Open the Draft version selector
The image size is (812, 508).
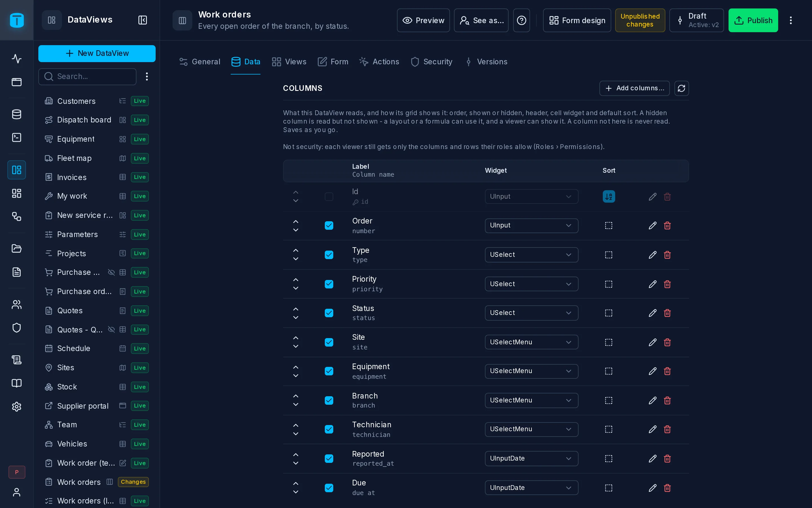click(x=697, y=21)
